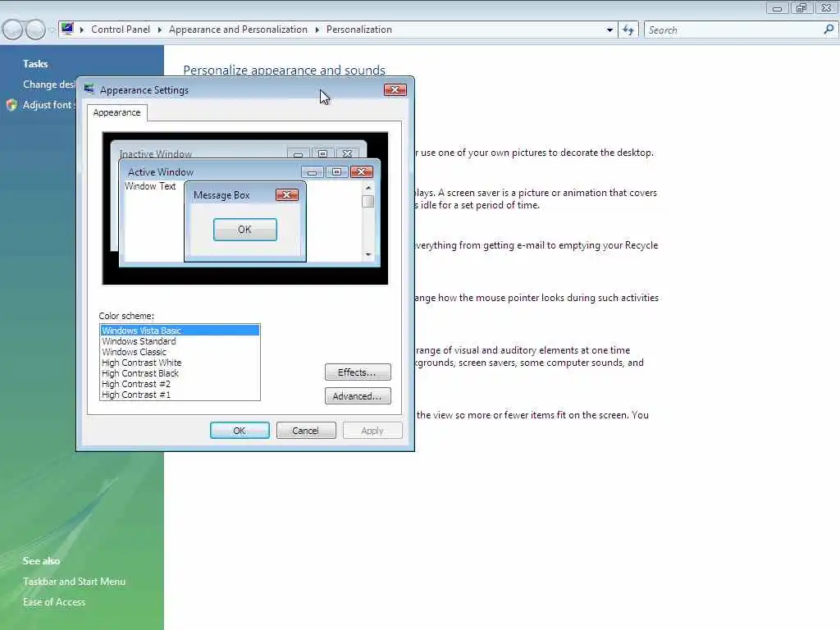This screenshot has height=630, width=840.
Task: Select Windows Vista Basic color scheme
Action: pos(180,331)
